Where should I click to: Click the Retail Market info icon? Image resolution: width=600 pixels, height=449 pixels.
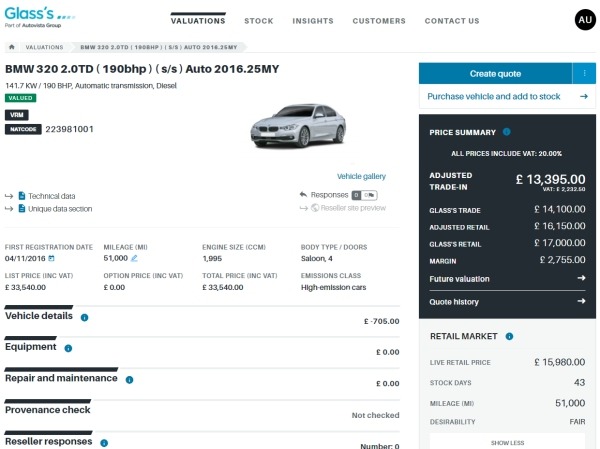tap(510, 337)
